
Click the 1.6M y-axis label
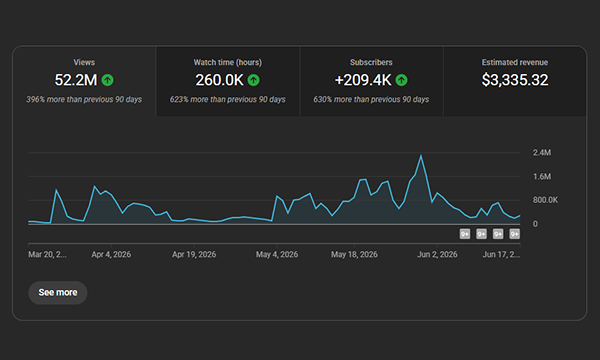[542, 176]
